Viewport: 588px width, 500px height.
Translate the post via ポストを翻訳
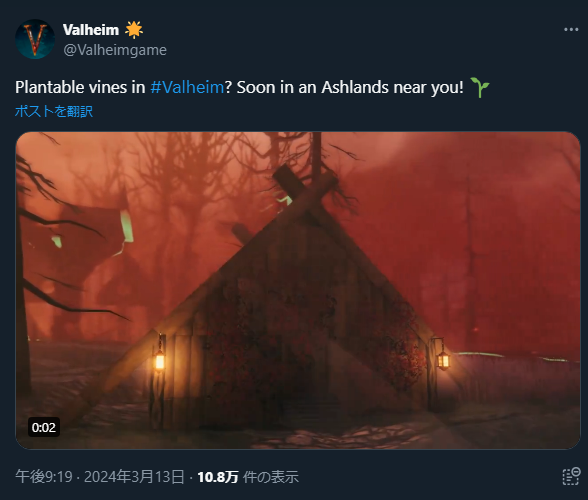pyautogui.click(x=54, y=111)
